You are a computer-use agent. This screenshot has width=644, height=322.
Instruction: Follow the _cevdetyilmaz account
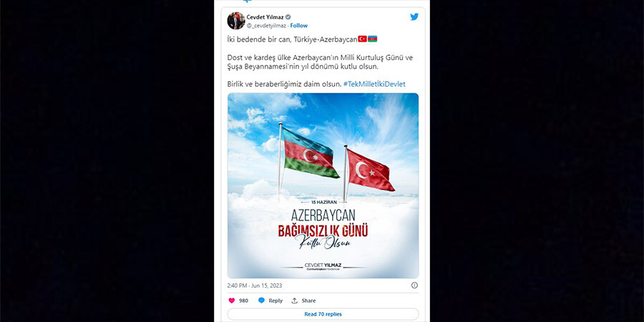(x=299, y=26)
